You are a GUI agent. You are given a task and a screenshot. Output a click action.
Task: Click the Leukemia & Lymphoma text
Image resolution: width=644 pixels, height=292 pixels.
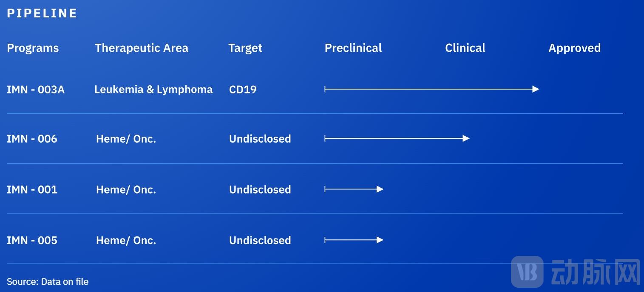coord(153,90)
